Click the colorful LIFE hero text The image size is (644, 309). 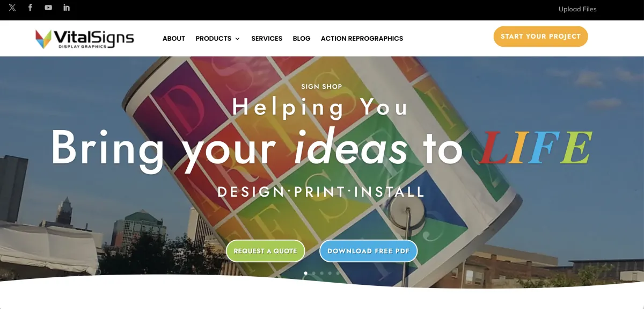(x=536, y=148)
